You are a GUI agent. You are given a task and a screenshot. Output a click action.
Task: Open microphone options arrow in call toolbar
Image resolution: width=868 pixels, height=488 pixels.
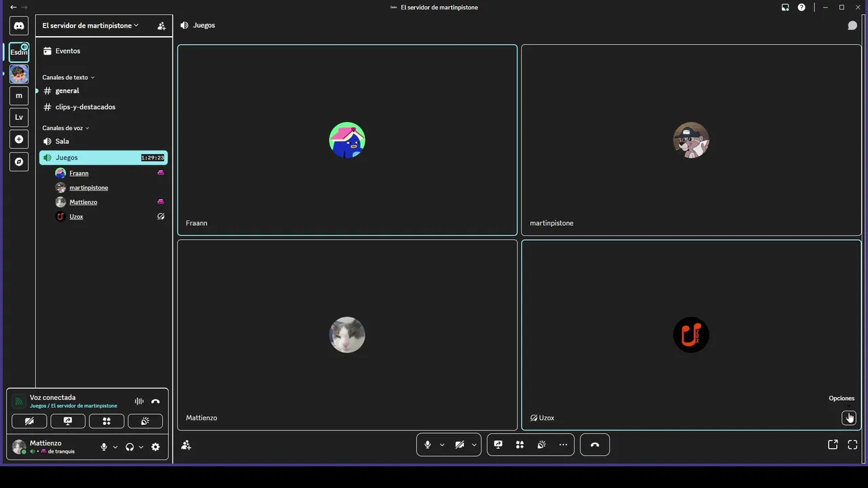[442, 445]
